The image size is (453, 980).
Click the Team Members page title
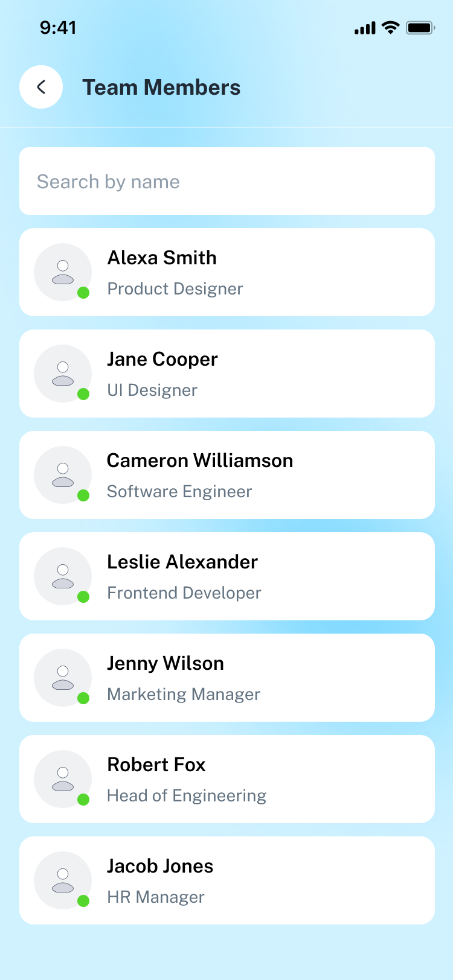161,87
